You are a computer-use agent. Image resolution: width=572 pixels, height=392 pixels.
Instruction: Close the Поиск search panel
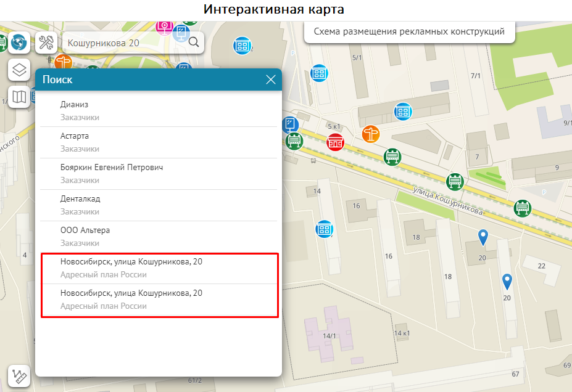(x=270, y=80)
